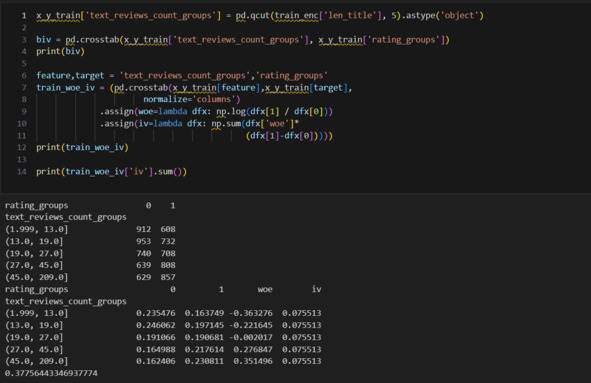Click the 0.351496 woe value in output
The height and width of the screenshot is (383, 591).
click(253, 361)
